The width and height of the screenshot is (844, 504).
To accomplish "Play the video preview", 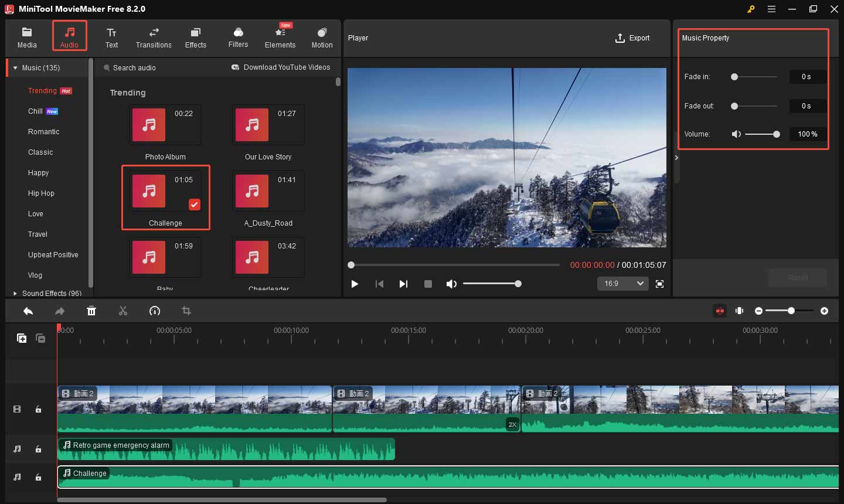I will pos(355,284).
